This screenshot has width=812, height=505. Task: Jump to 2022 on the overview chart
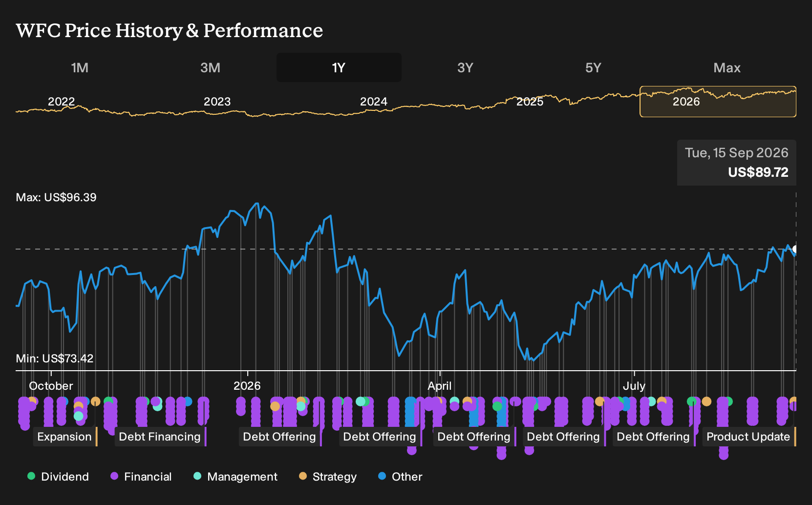[x=61, y=102]
